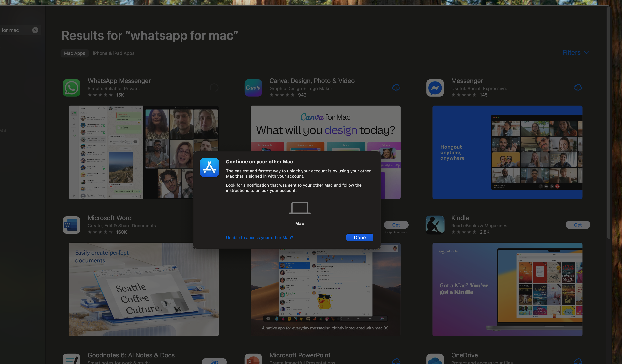Open Unable to access your other Mac link
The height and width of the screenshot is (364, 622).
(x=259, y=238)
